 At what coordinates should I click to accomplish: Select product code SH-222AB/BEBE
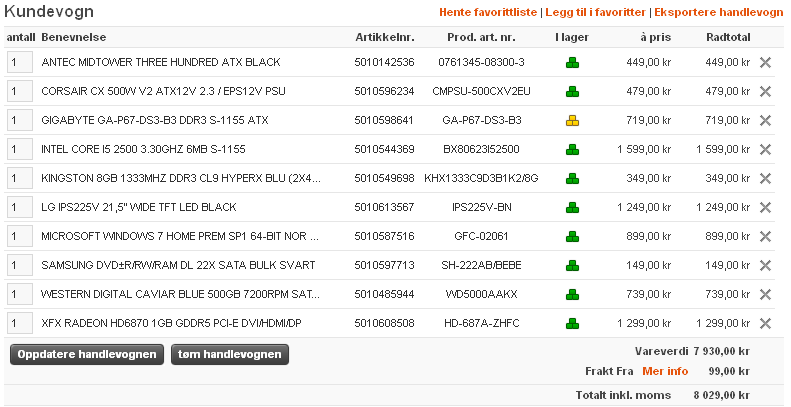(x=481, y=265)
